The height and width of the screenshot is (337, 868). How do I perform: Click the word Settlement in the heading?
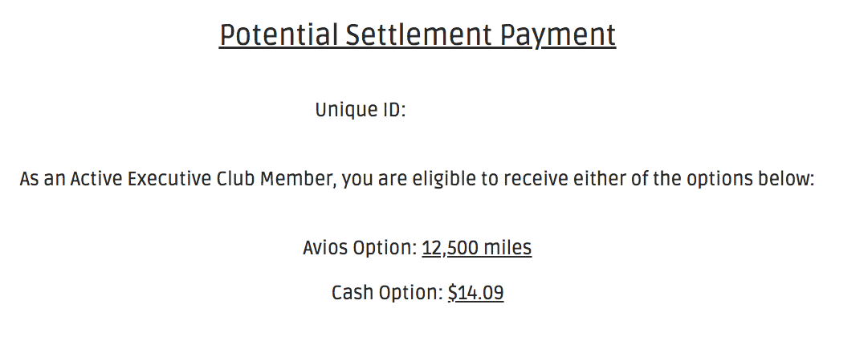pos(419,35)
